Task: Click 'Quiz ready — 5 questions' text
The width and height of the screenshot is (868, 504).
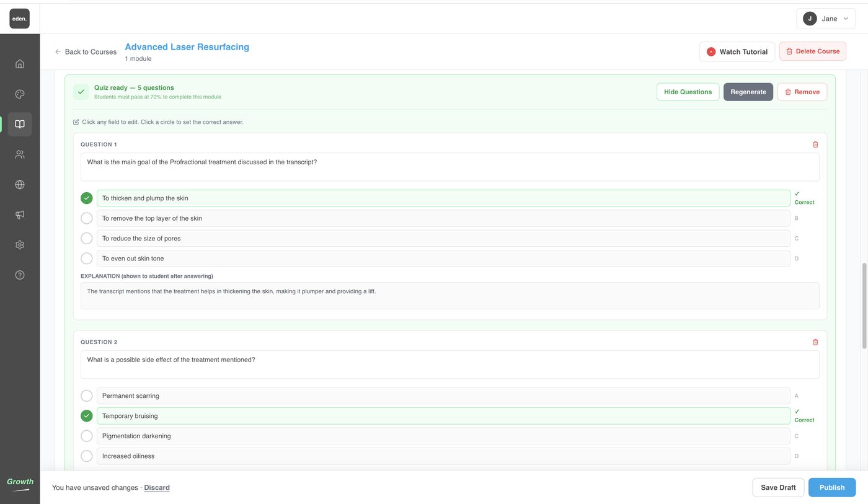Action: [134, 88]
